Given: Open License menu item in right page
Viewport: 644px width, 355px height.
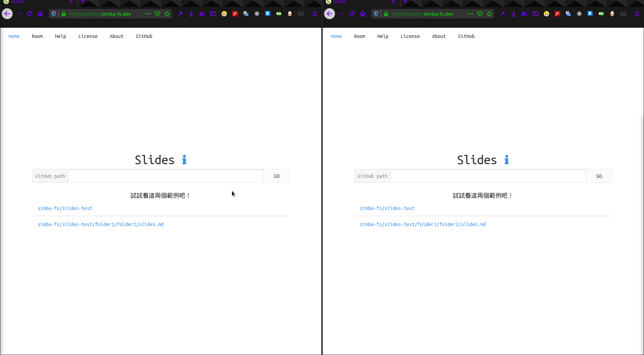Looking at the screenshot, I should [410, 36].
